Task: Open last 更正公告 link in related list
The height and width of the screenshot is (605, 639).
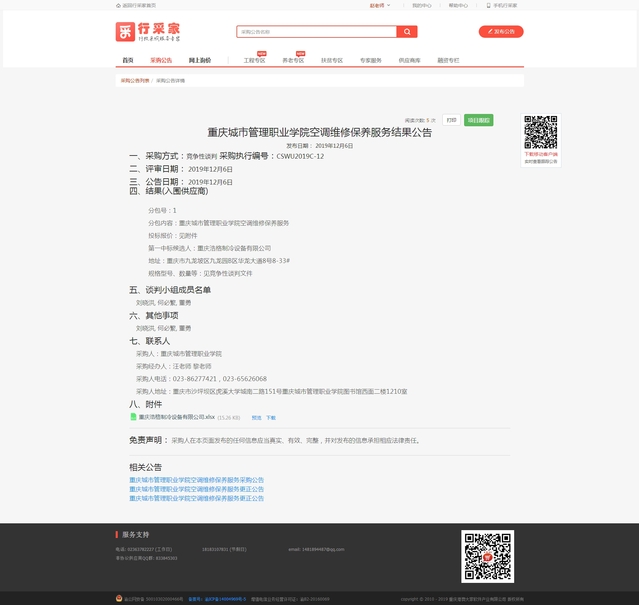Action: (x=196, y=498)
